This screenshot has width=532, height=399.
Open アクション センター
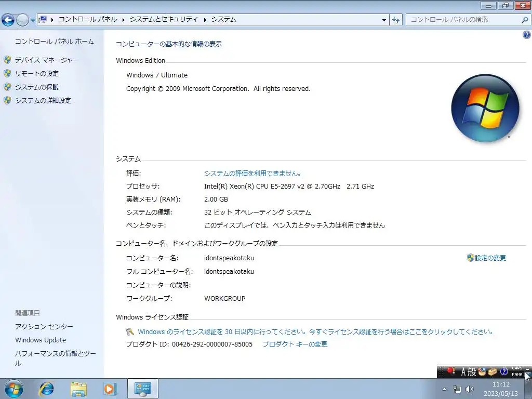(44, 326)
